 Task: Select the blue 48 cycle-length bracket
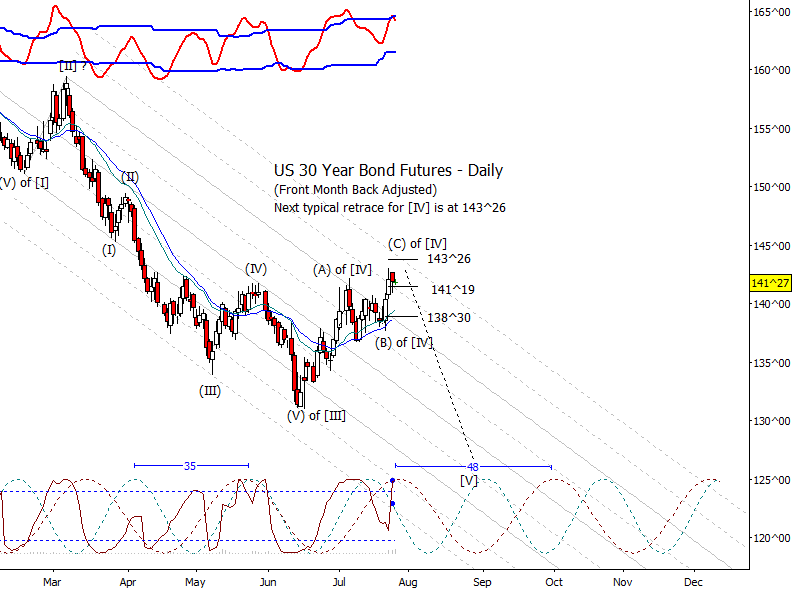473,467
